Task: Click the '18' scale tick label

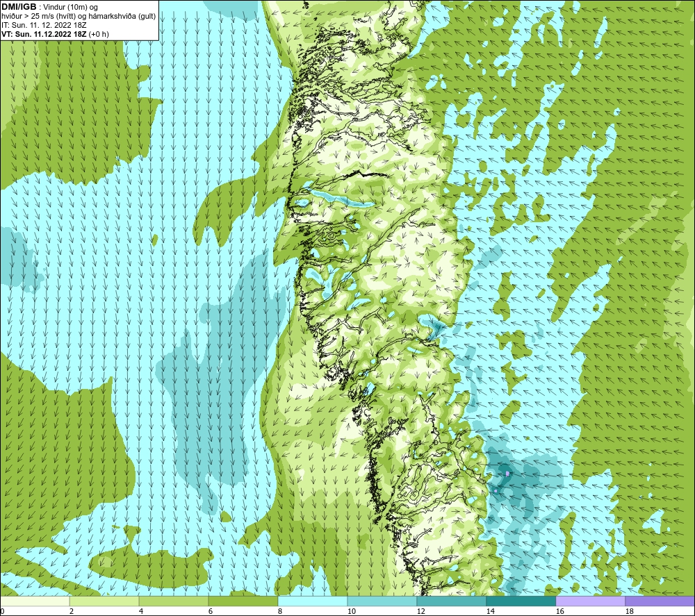Action: (629, 611)
